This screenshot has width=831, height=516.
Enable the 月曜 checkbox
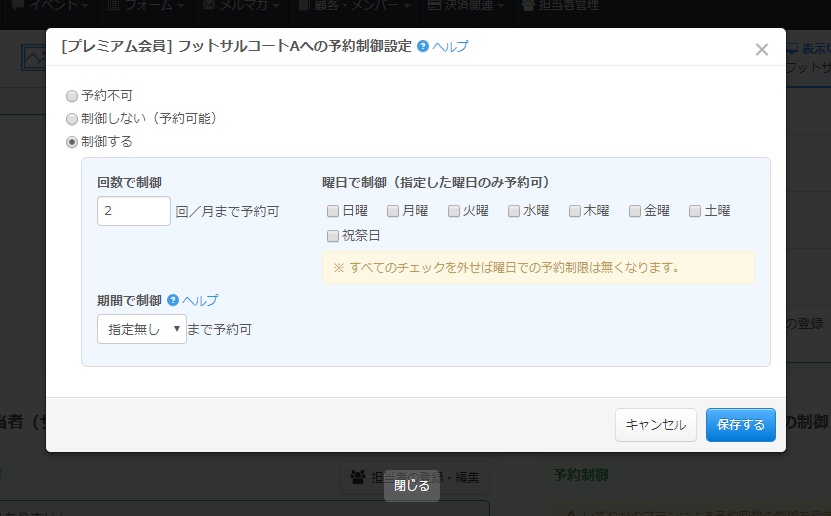(x=393, y=211)
